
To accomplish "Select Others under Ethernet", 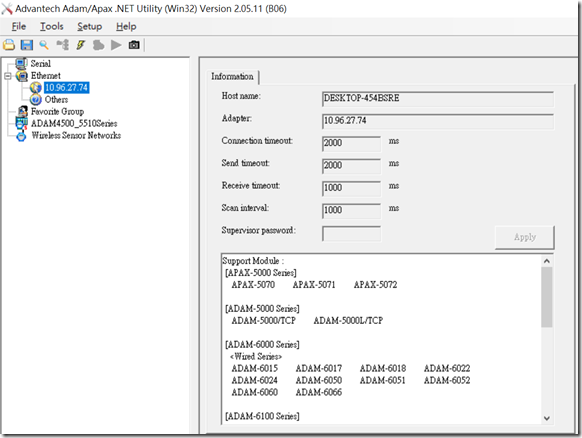I will 56,99.
